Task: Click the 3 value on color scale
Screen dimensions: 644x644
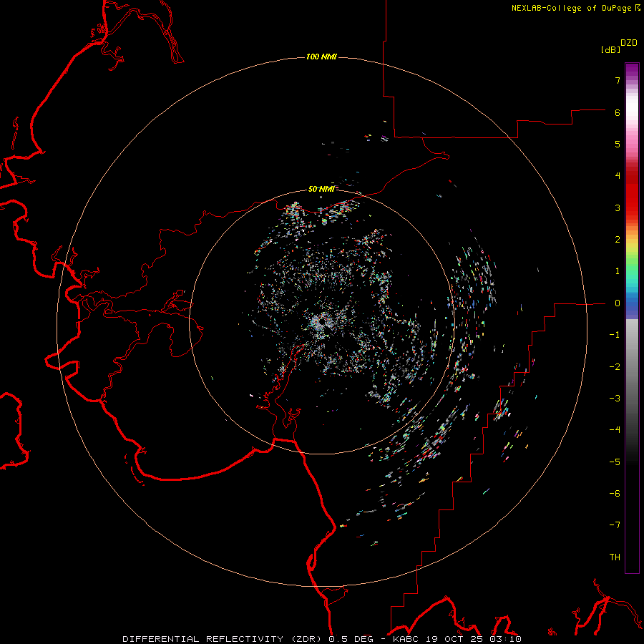Action: [x=618, y=208]
